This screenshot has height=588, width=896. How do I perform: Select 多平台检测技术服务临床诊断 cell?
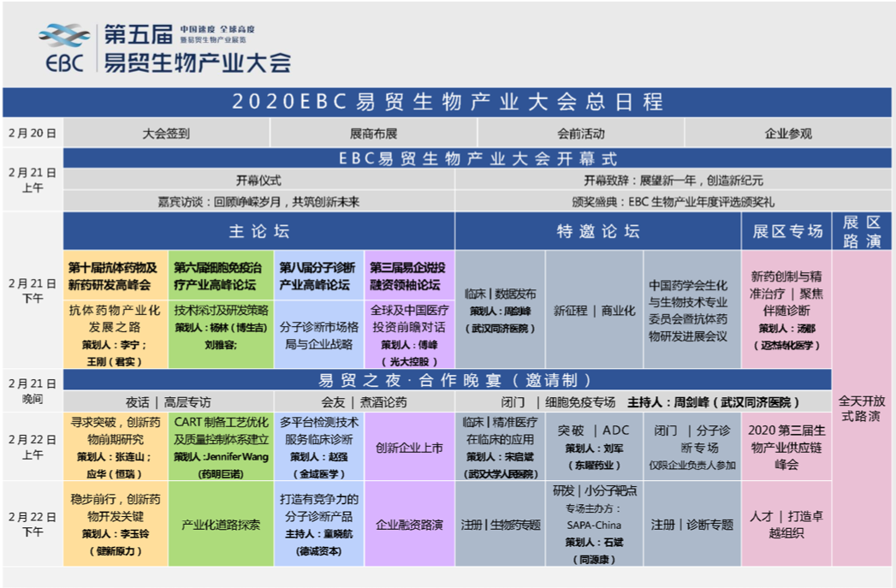pyautogui.click(x=319, y=446)
